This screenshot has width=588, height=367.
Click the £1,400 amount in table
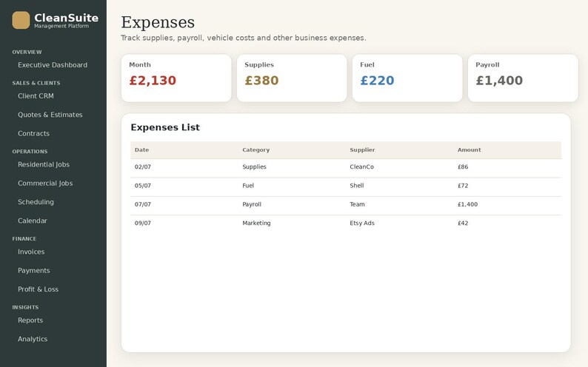pos(467,204)
